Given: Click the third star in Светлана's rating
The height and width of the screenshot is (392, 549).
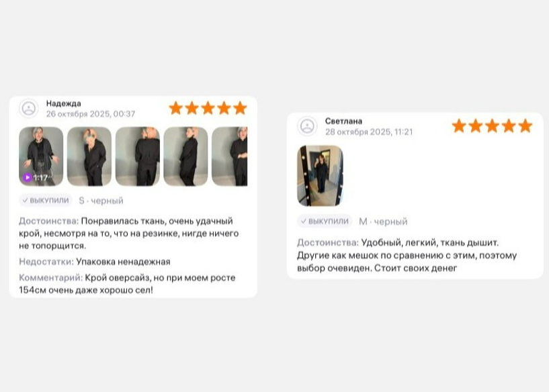Looking at the screenshot, I should pyautogui.click(x=492, y=126).
